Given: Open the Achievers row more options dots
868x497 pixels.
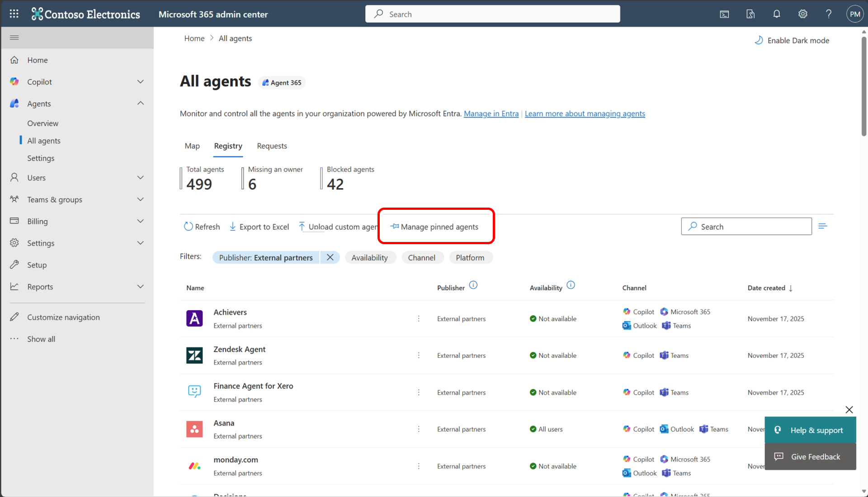Looking at the screenshot, I should pyautogui.click(x=419, y=319).
